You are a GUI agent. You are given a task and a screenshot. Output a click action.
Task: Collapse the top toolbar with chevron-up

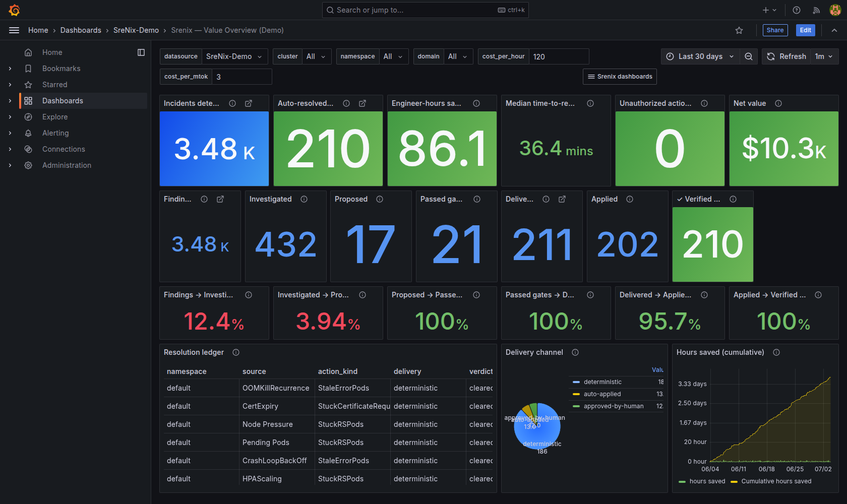tap(834, 30)
